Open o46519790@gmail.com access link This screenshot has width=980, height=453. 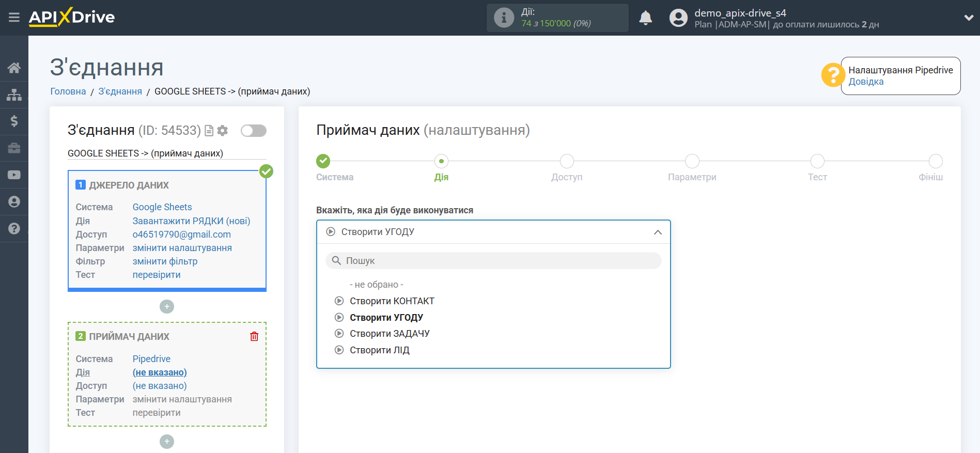[x=182, y=235]
